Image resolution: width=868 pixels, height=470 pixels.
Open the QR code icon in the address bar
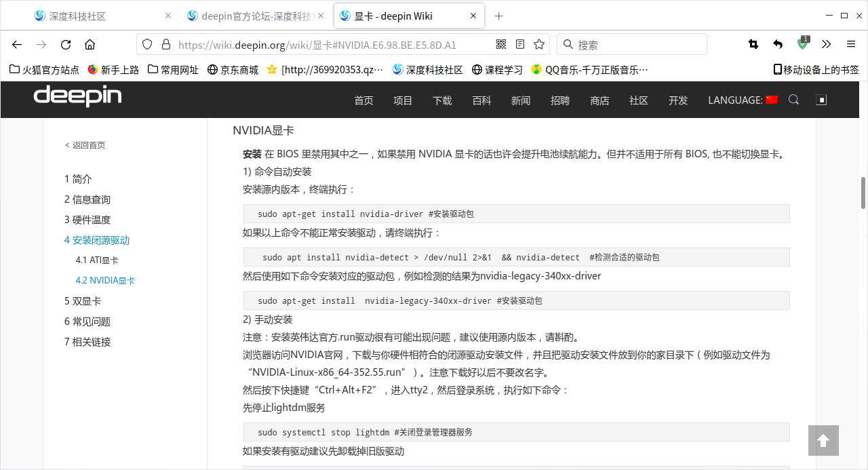pos(500,44)
